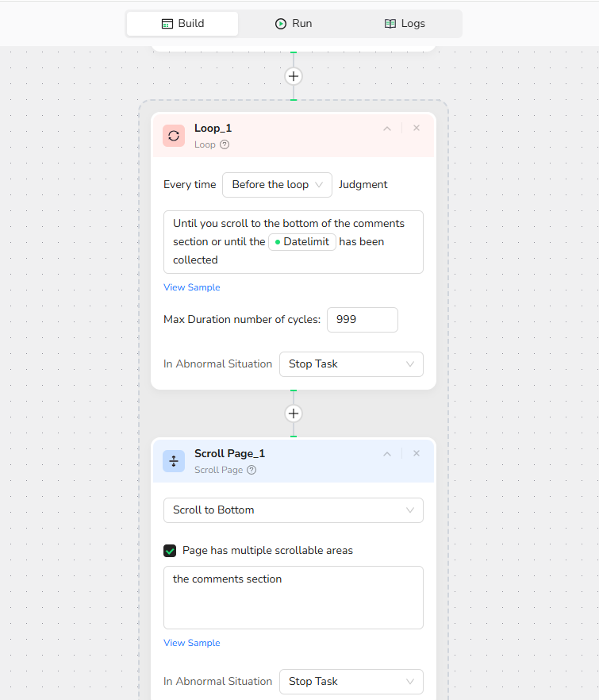Click the help icon next to Loop
Viewport: 599px width, 700px height.
tap(225, 144)
